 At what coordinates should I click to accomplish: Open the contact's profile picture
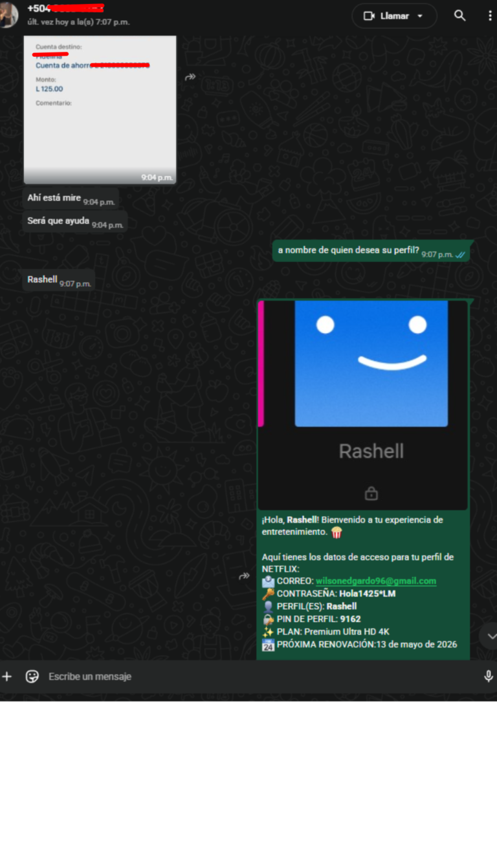coord(8,15)
